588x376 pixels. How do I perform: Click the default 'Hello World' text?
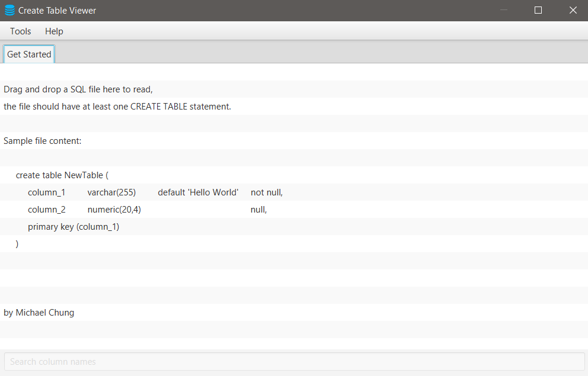[198, 192]
